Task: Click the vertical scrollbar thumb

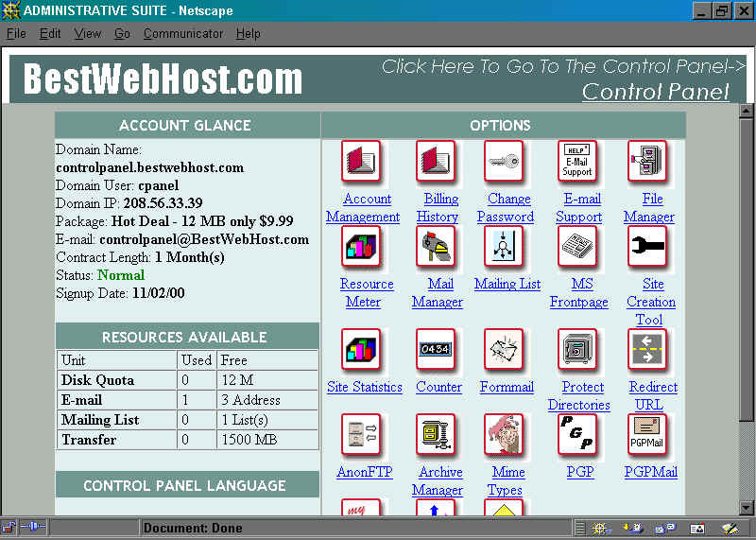Action: tap(746, 270)
